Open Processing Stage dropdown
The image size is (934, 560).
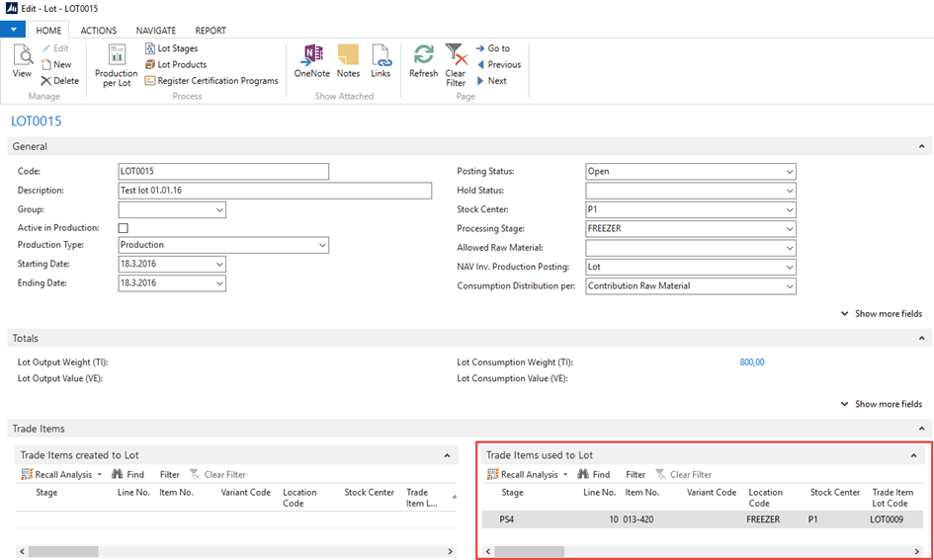(790, 229)
